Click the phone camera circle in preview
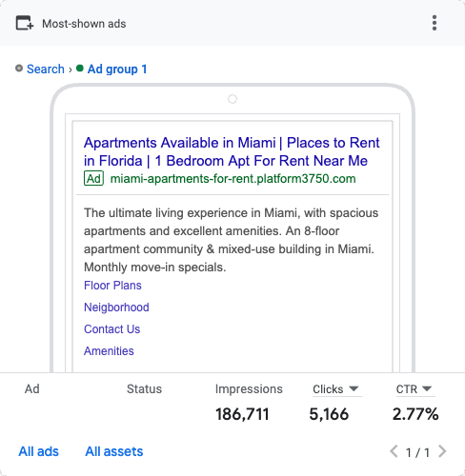The height and width of the screenshot is (476, 465). click(232, 99)
